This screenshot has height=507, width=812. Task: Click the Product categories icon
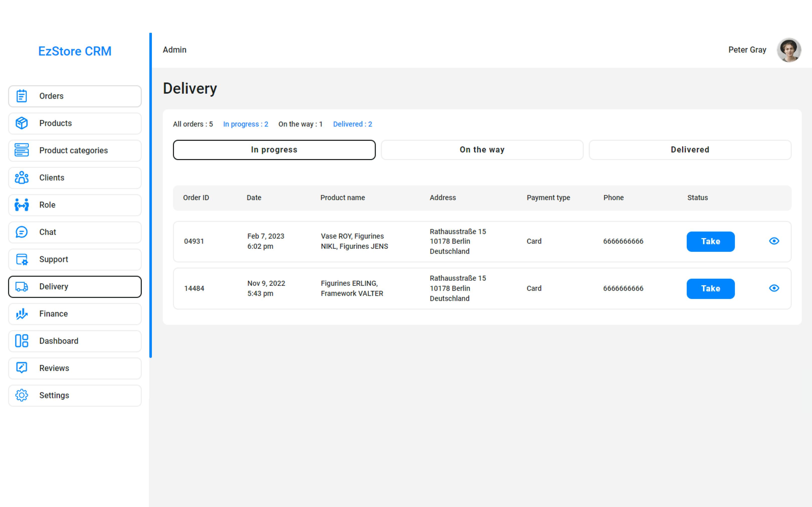[22, 150]
